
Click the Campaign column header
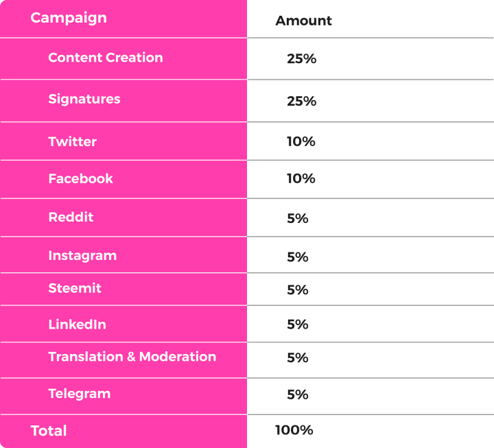(x=69, y=18)
